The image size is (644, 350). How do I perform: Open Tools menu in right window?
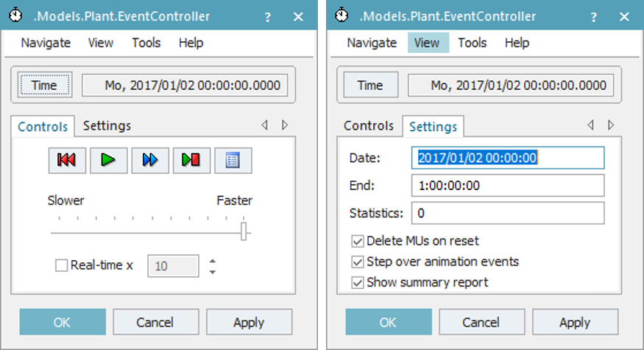tap(473, 43)
